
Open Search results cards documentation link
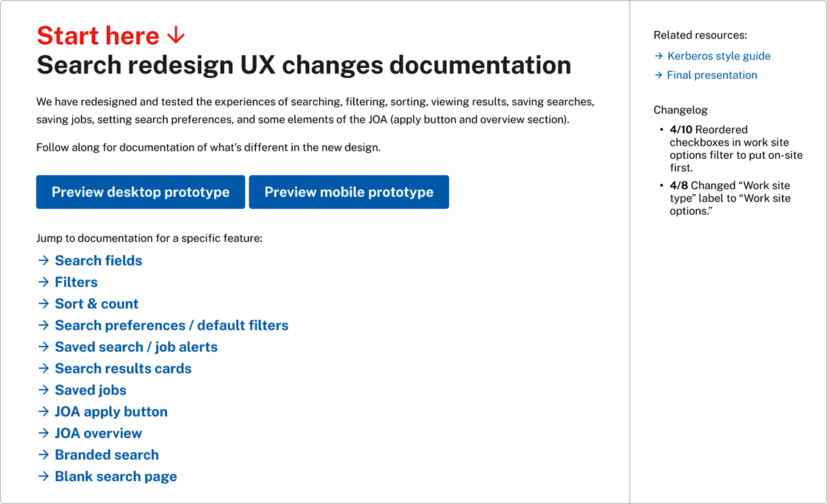pyautogui.click(x=123, y=368)
